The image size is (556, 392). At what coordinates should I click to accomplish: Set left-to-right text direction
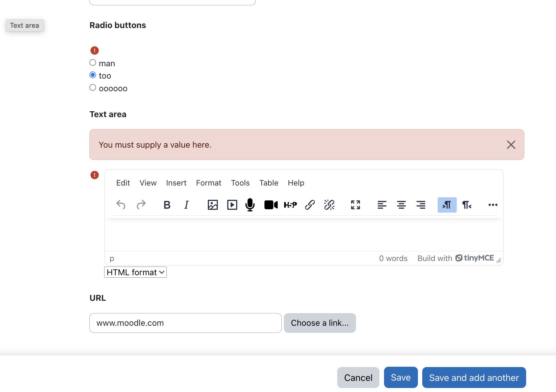pyautogui.click(x=447, y=205)
